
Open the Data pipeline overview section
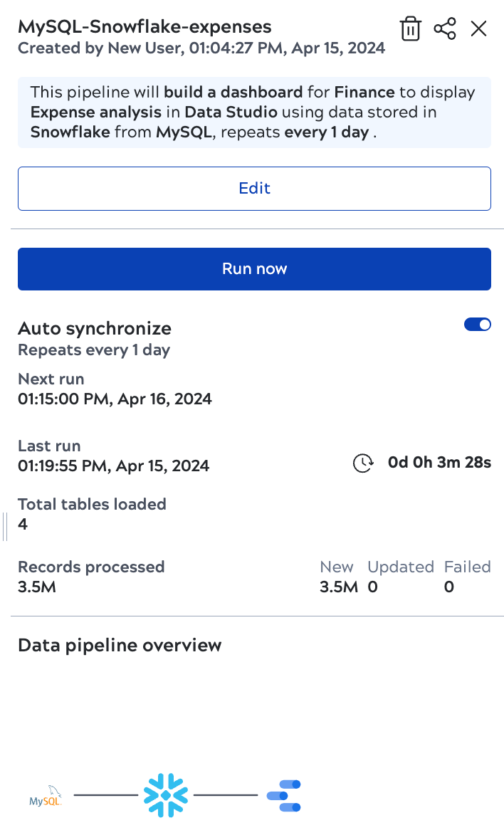(120, 645)
